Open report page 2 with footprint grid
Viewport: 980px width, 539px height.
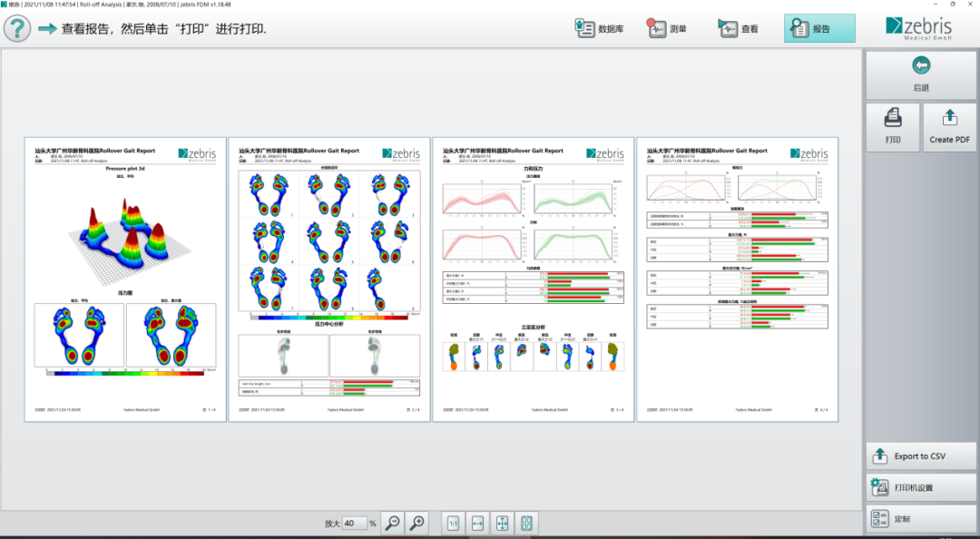click(329, 279)
